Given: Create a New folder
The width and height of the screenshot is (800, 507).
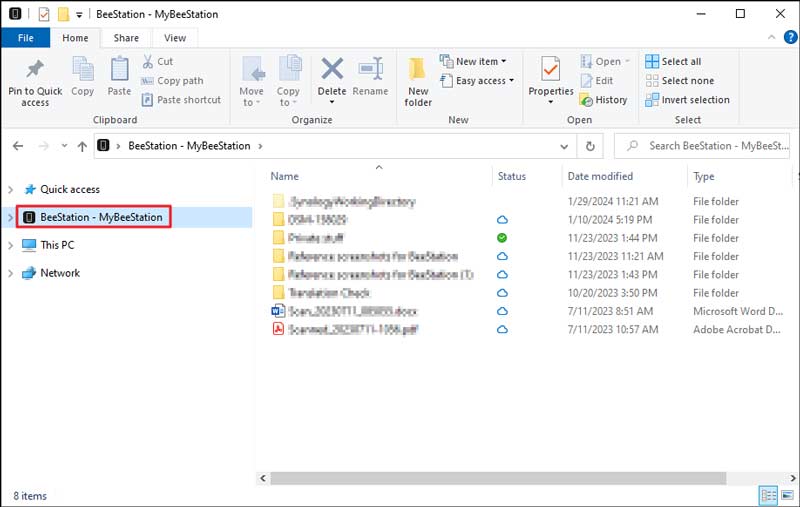Looking at the screenshot, I should (x=418, y=82).
